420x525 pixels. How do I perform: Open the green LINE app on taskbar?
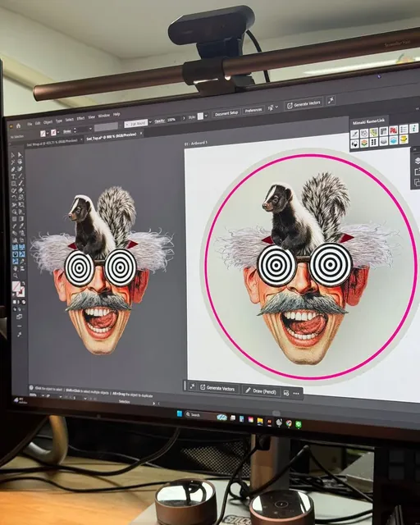(298, 425)
